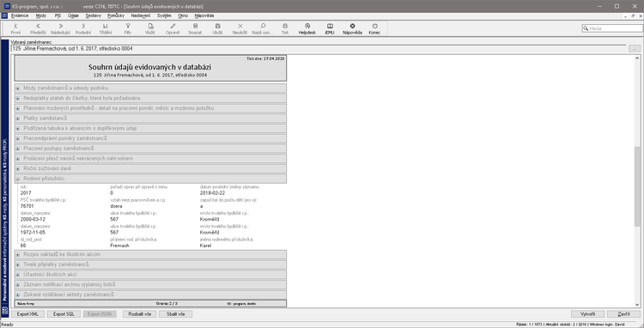644x328 pixels.
Task: Click the Hledat search field
Action: (x=612, y=28)
